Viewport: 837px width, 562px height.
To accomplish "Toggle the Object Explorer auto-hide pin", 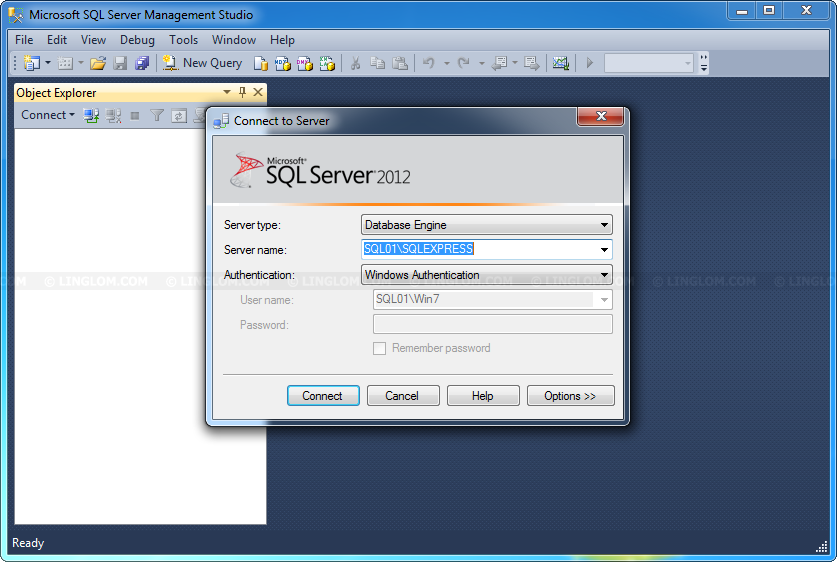I will point(242,92).
